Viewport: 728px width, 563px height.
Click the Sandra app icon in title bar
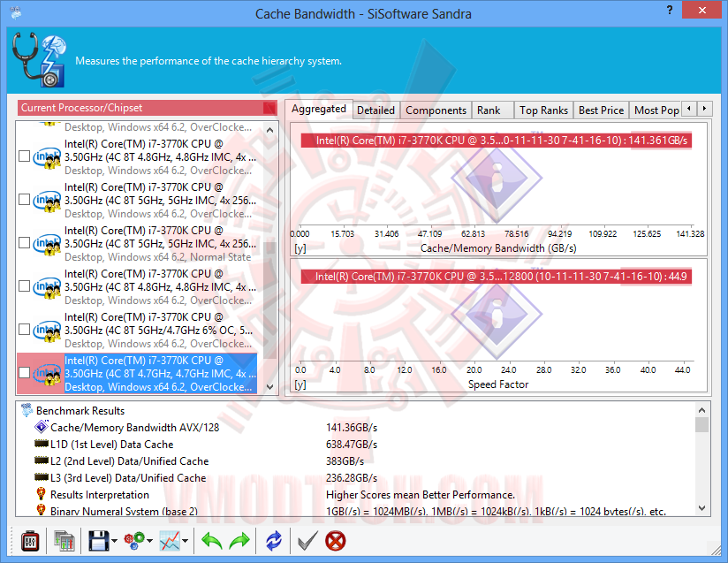click(x=15, y=12)
